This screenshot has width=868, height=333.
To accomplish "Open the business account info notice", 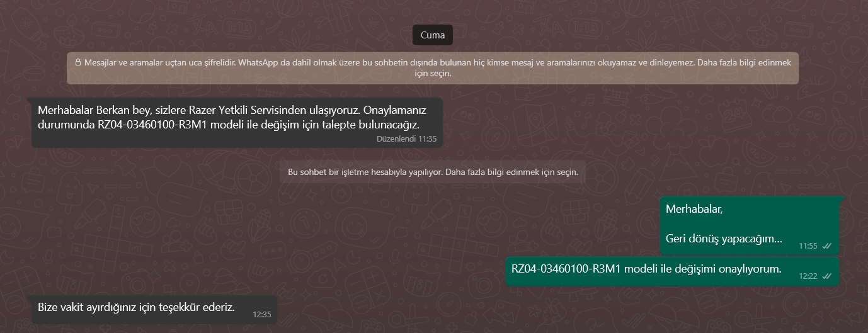I will 433,172.
